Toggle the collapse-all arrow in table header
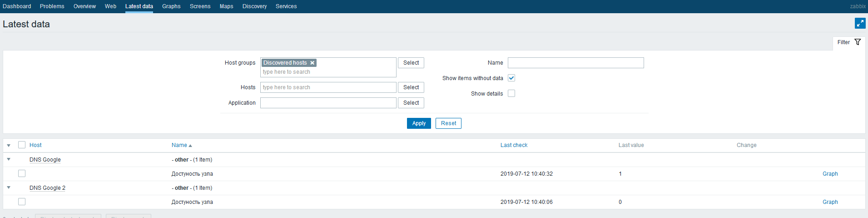Screen dimensions: 868x218 (9, 145)
